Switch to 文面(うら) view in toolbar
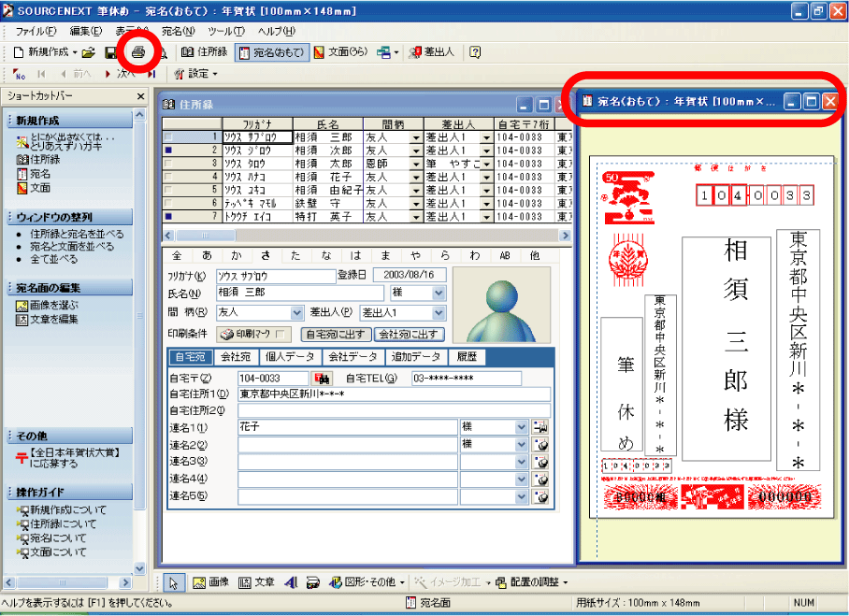849x616 pixels. click(x=341, y=52)
